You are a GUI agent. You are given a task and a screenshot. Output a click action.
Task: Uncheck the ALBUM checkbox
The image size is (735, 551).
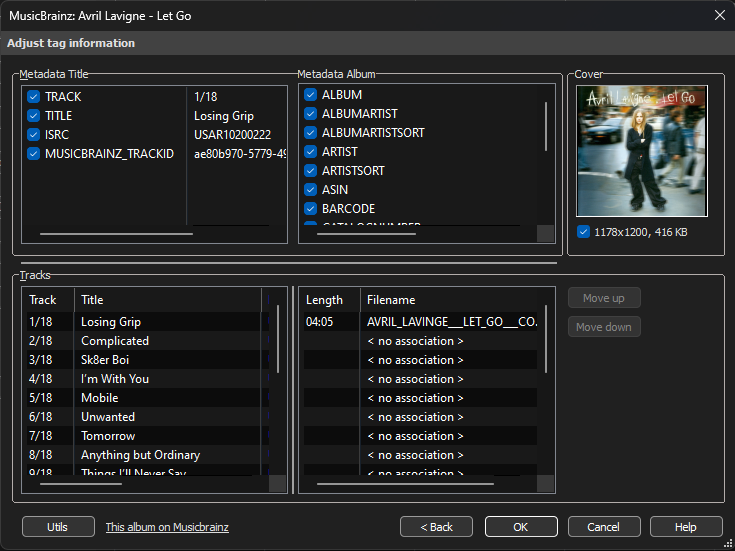310,95
